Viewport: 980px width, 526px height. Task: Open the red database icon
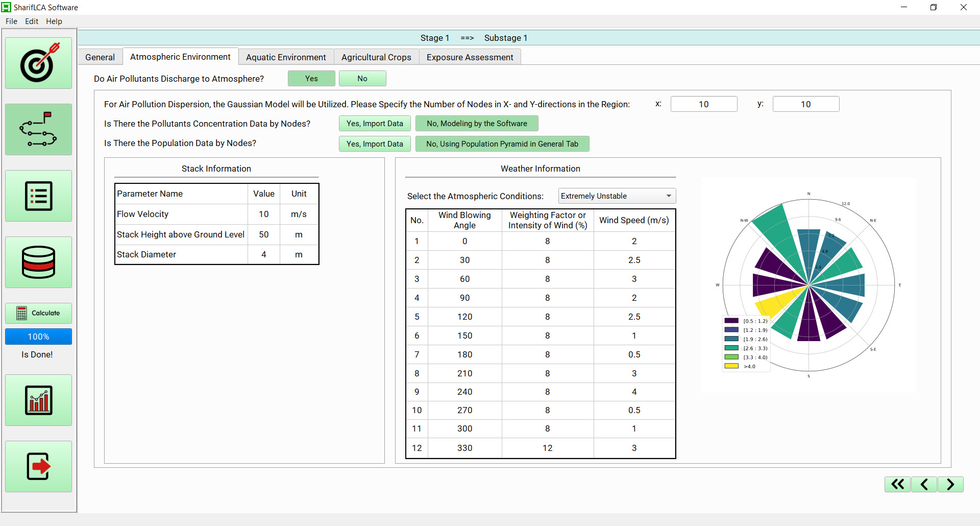(x=38, y=262)
